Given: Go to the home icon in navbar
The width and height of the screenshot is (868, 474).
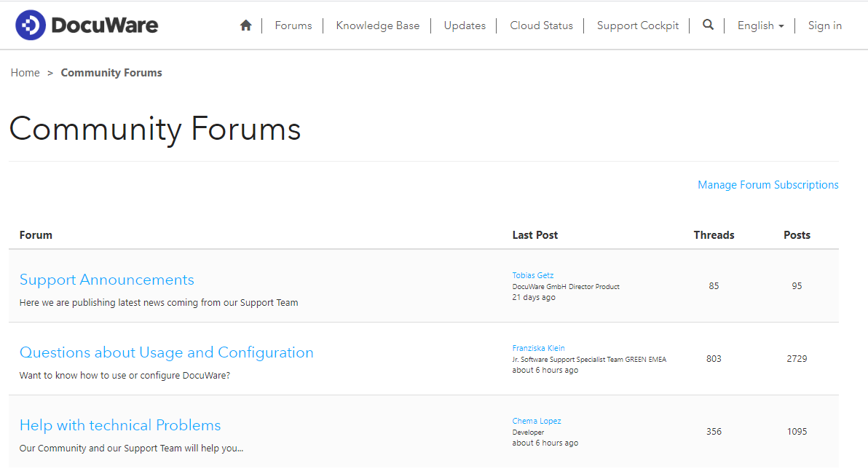Looking at the screenshot, I should [246, 25].
